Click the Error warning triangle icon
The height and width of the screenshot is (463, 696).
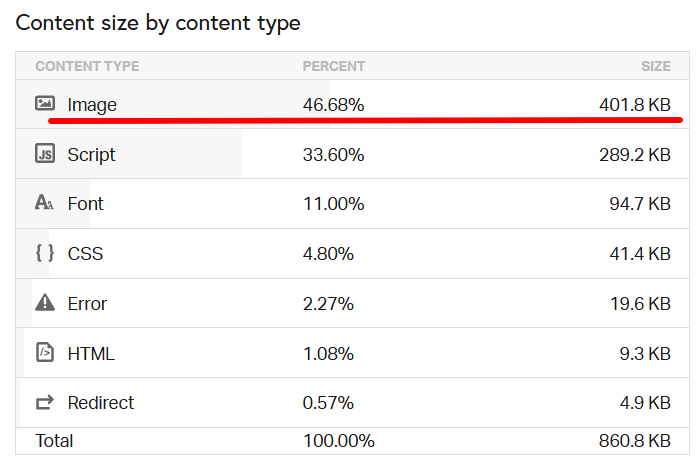(45, 302)
